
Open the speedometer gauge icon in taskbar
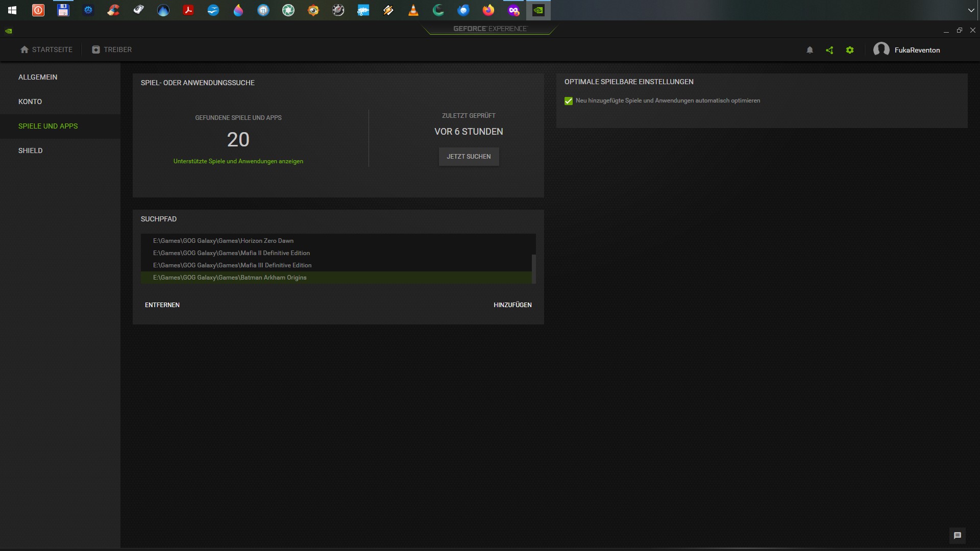pos(338,10)
